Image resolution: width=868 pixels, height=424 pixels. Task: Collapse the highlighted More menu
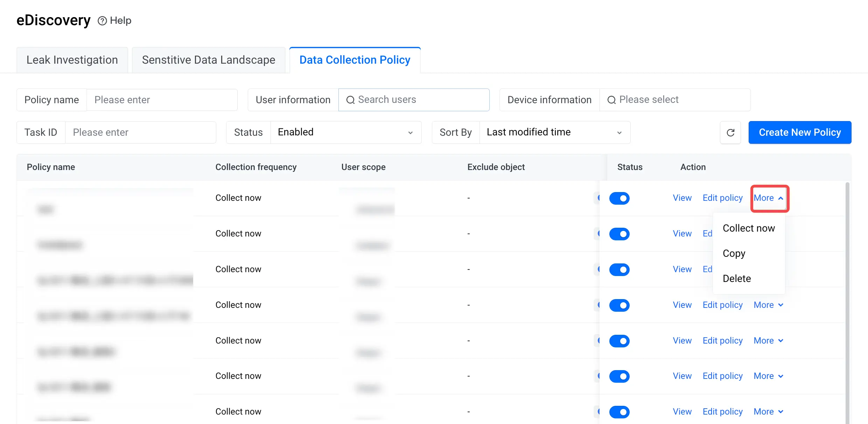click(x=769, y=198)
